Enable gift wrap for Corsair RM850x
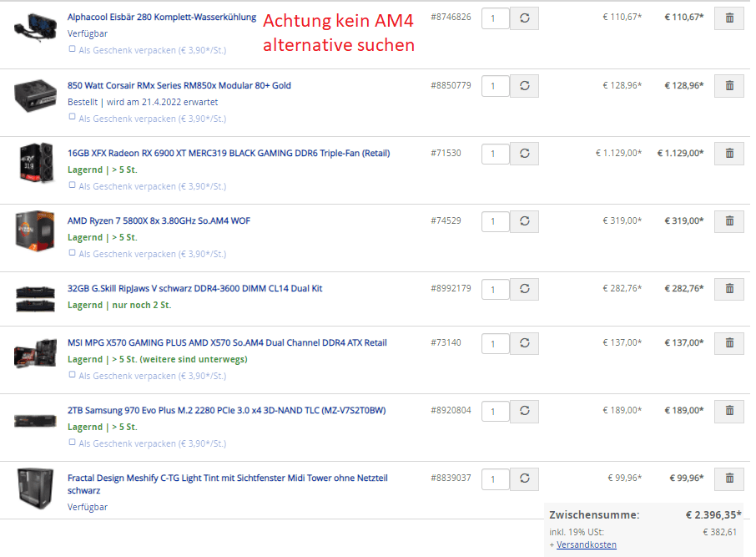 point(72,116)
